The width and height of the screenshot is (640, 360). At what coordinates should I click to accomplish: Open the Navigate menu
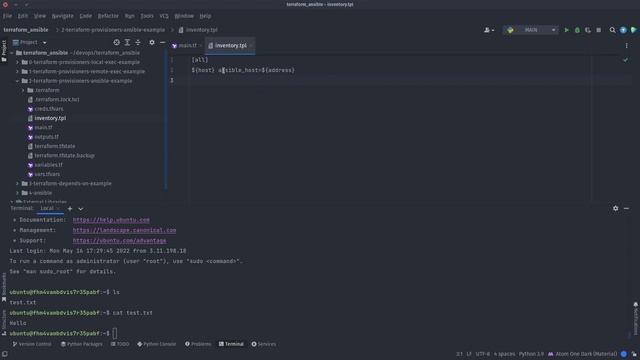[x=62, y=16]
